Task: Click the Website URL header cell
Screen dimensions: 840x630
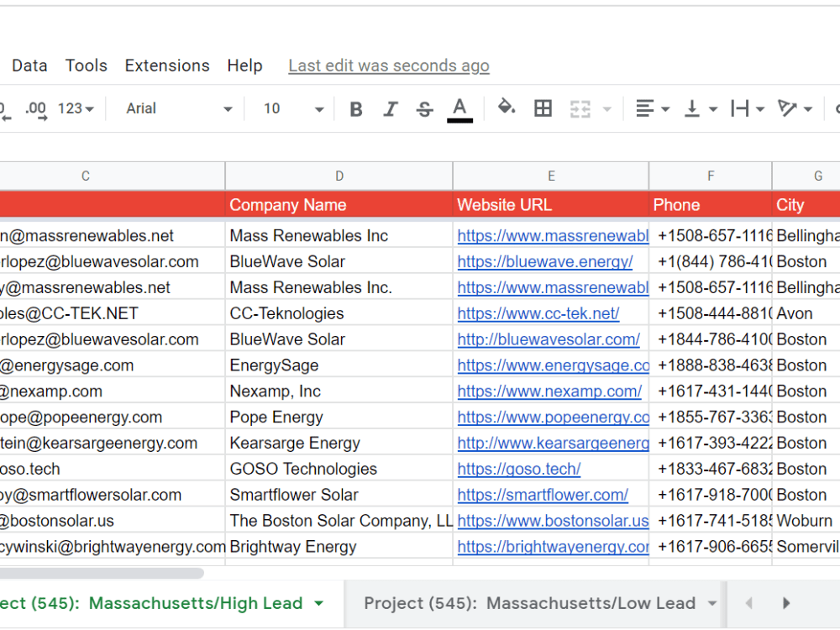Action: click(x=551, y=205)
